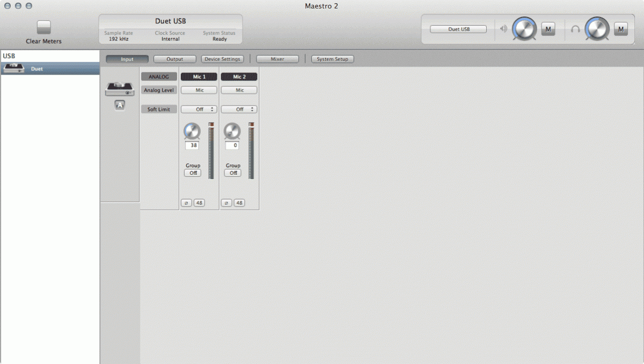Click the ANALOG section label
This screenshot has width=644, height=364.
(x=158, y=77)
